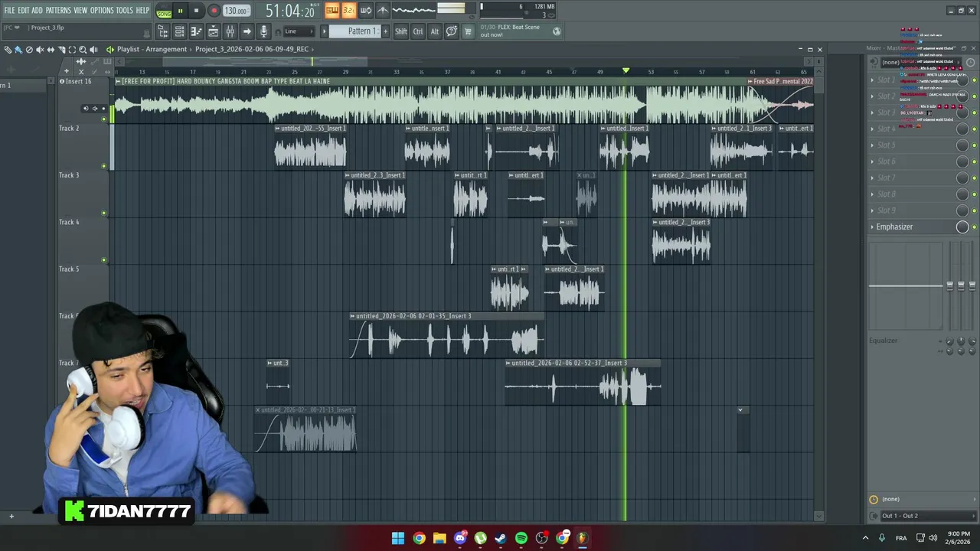Select the mute tool in playlist toolbar
Screen dimensions: 980x551
click(40, 50)
